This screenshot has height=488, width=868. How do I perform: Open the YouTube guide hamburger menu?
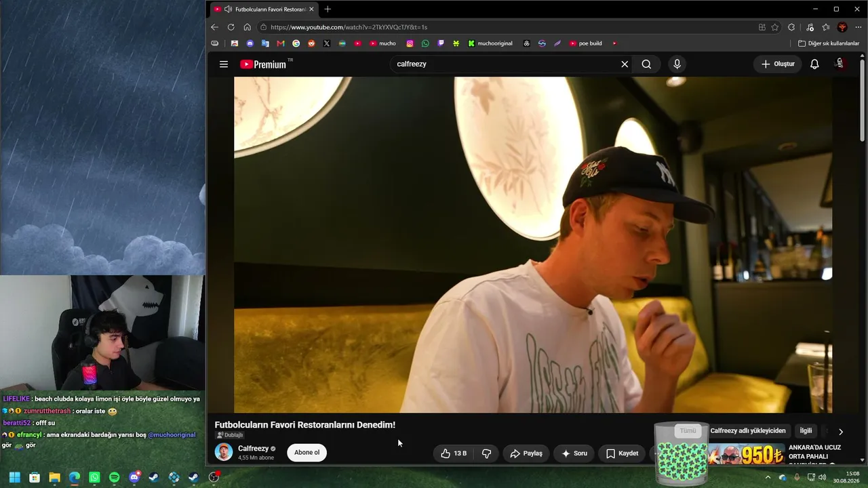click(x=224, y=64)
